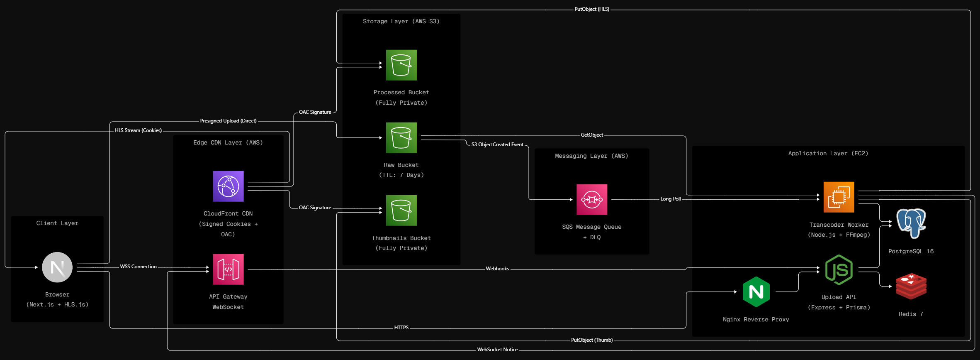Screen dimensions: 980x360
Task: Select the SQS Message Queue icon
Action: [x=592, y=200]
